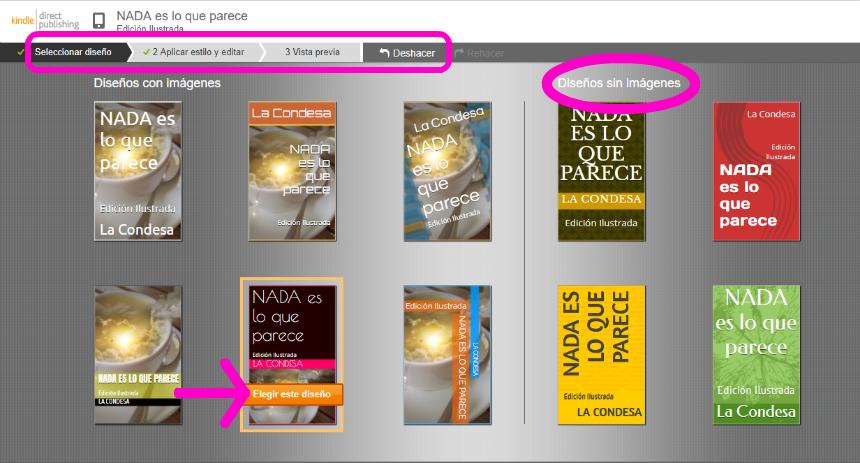Image resolution: width=860 pixels, height=463 pixels.
Task: Pick the cover with vertical orange title strip
Action: pyautogui.click(x=447, y=354)
